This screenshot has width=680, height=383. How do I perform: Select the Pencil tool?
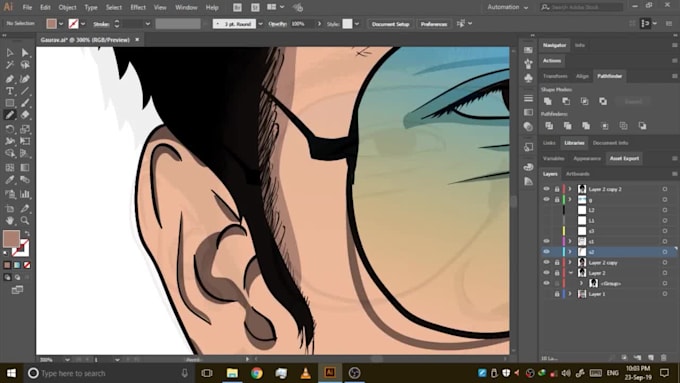[10, 115]
